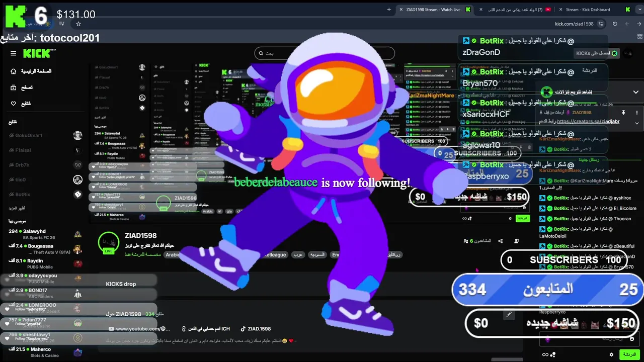The image size is (644, 362).
Task: Expand the gifted subs banner chevron in chat
Action: (x=636, y=92)
